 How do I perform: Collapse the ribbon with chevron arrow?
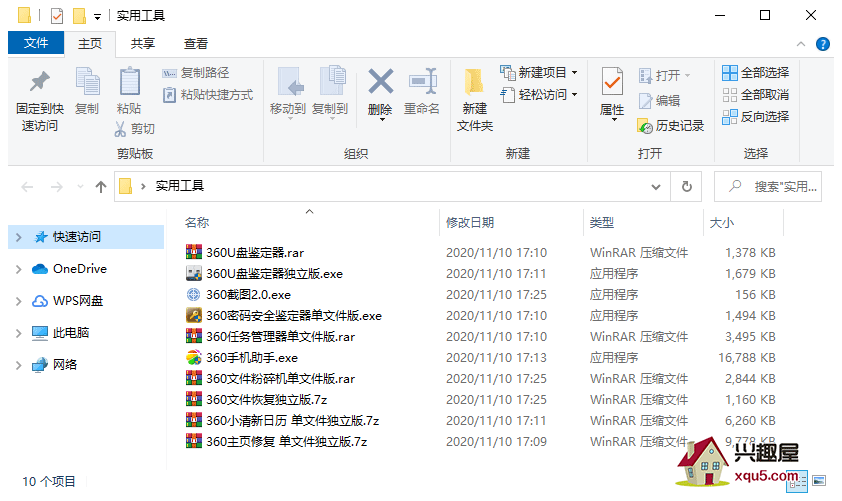801,44
